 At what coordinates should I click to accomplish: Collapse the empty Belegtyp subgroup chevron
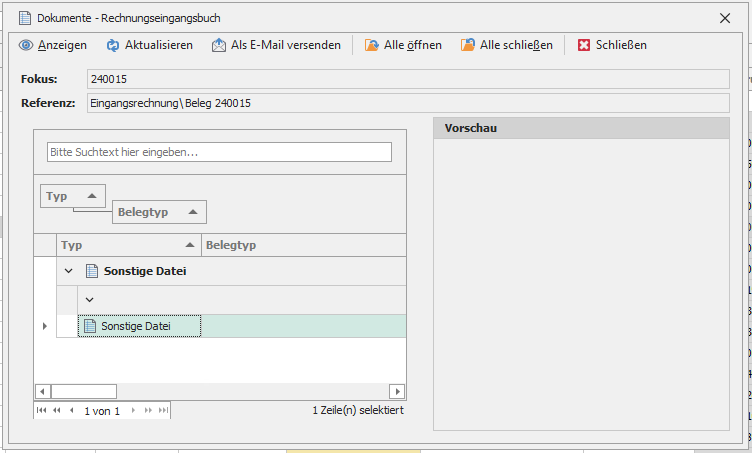point(89,299)
